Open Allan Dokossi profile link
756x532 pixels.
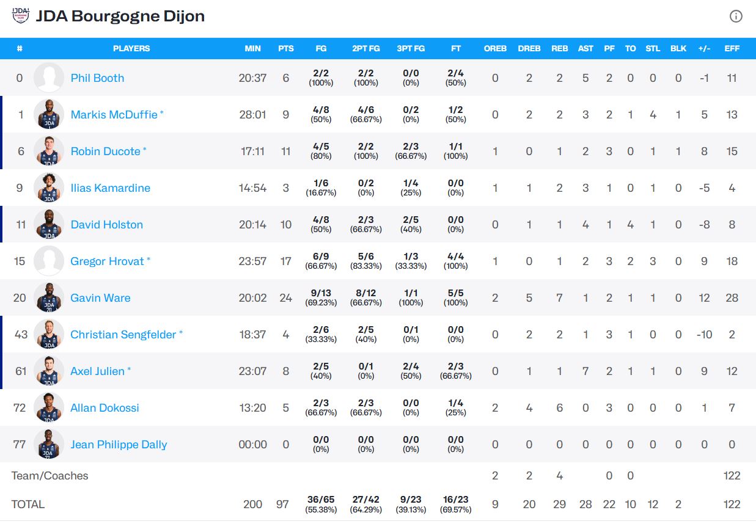click(105, 408)
